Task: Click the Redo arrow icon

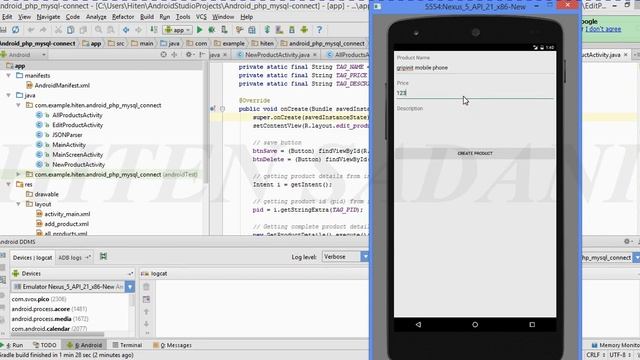Action: pos(43,30)
